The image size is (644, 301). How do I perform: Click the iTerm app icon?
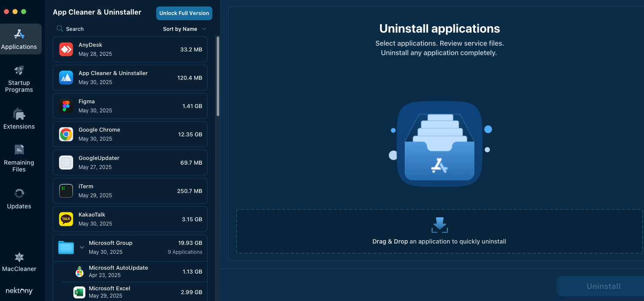point(66,191)
